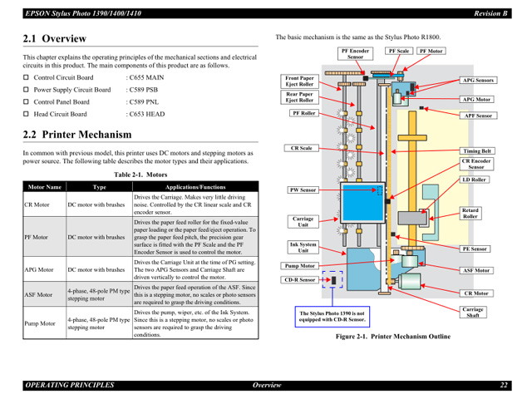Click the Figure 2-1 Printer Mechanism Outline caption
532x399 pixels.
(392, 337)
